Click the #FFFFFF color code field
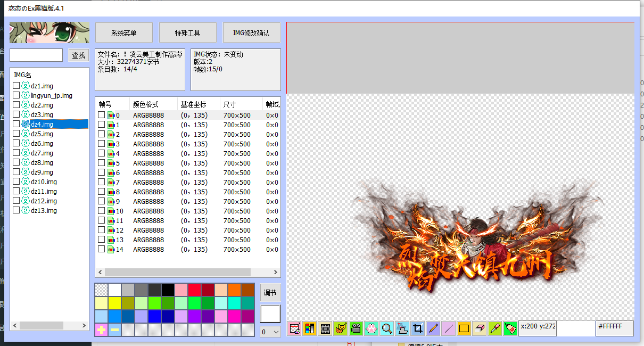The image size is (644, 346). coord(614,328)
